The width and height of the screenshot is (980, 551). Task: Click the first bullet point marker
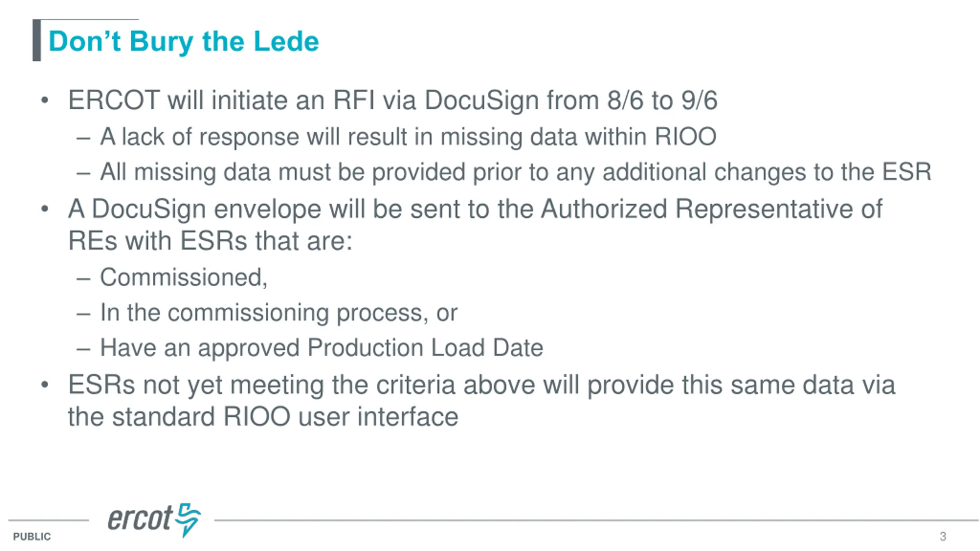tap(45, 100)
